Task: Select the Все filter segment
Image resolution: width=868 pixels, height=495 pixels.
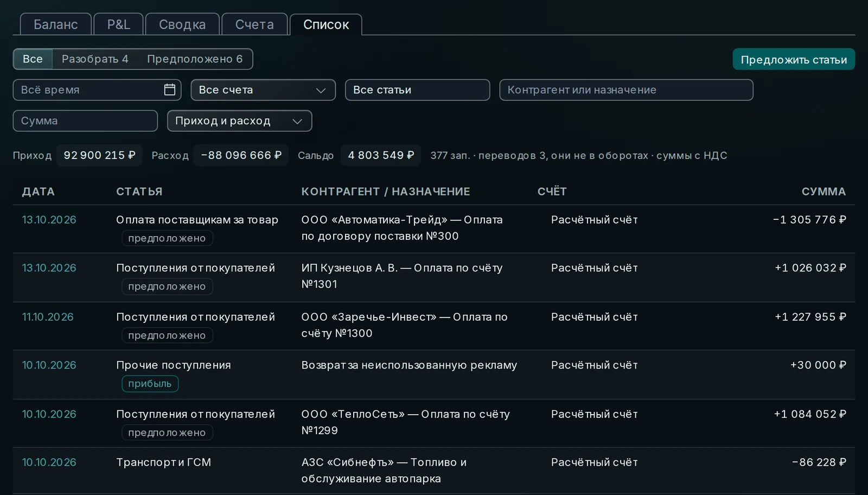Action: click(x=33, y=59)
